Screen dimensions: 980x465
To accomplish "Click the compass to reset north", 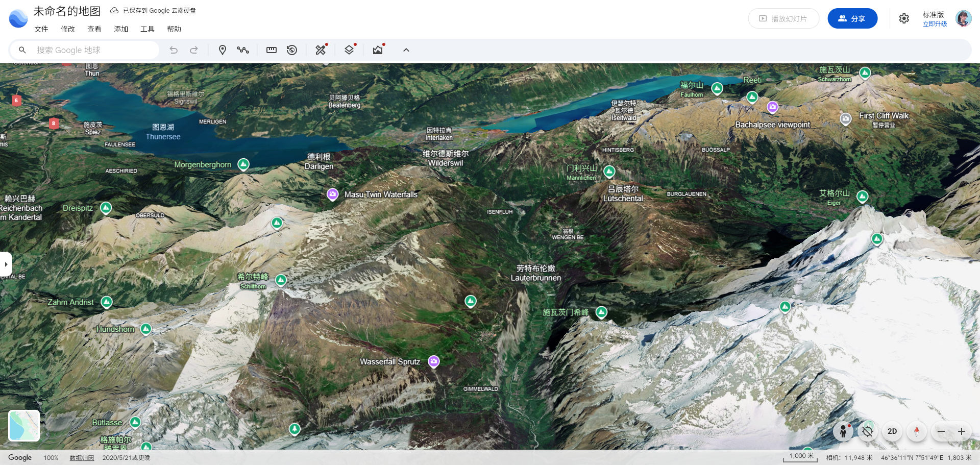I will pos(917,432).
